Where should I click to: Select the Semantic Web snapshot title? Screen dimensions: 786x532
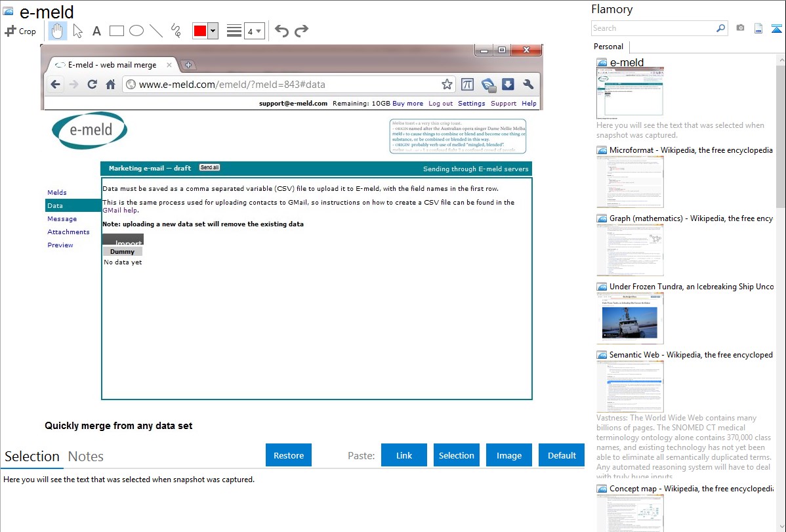pyautogui.click(x=691, y=355)
